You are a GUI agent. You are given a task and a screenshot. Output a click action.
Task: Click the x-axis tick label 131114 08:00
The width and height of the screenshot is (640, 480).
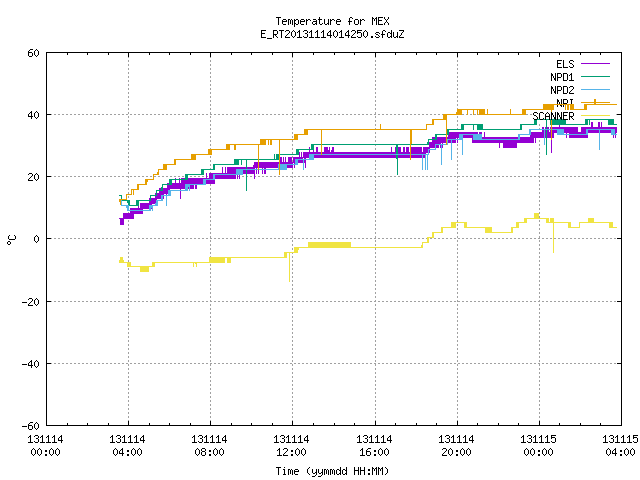pyautogui.click(x=209, y=446)
